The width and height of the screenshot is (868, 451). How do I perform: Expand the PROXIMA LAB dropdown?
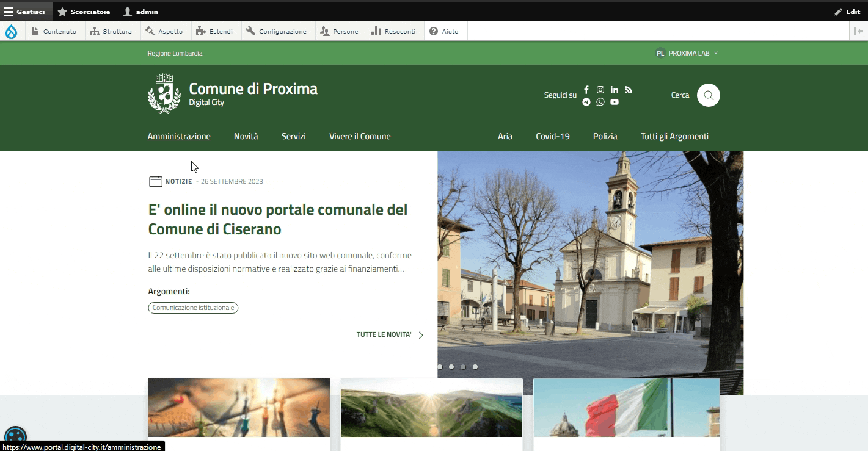pyautogui.click(x=687, y=53)
